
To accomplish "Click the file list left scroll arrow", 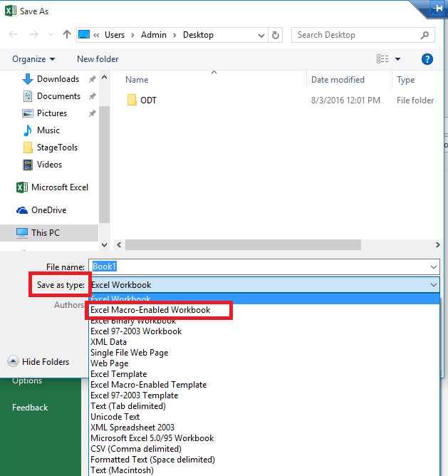I will coord(119,244).
